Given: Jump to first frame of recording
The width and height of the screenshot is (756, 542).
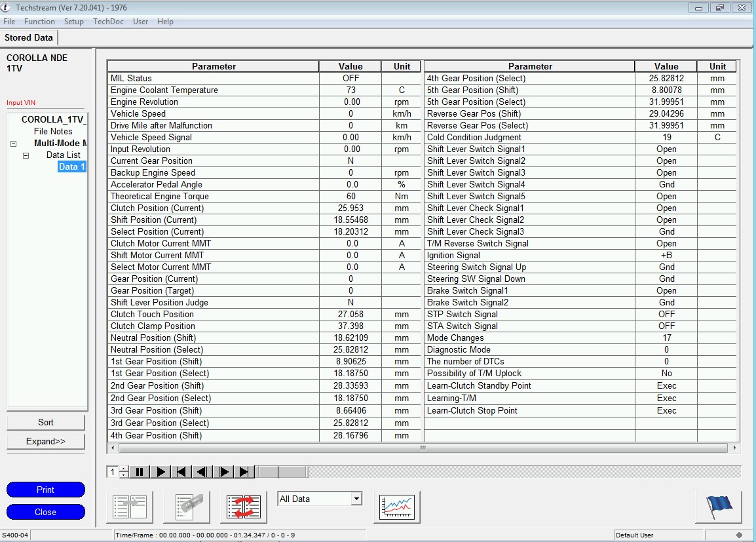Looking at the screenshot, I should click(181, 472).
